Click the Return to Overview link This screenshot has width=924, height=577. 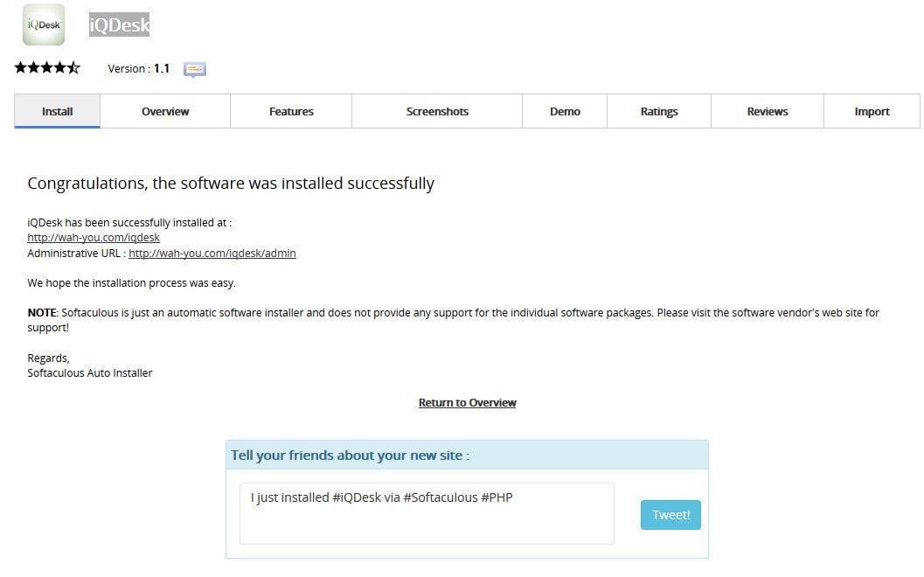(x=467, y=402)
